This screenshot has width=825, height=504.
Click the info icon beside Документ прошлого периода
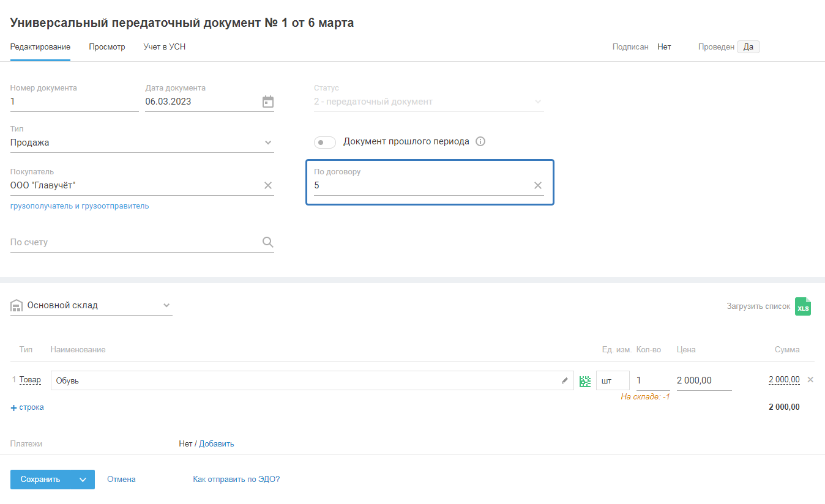coord(480,141)
